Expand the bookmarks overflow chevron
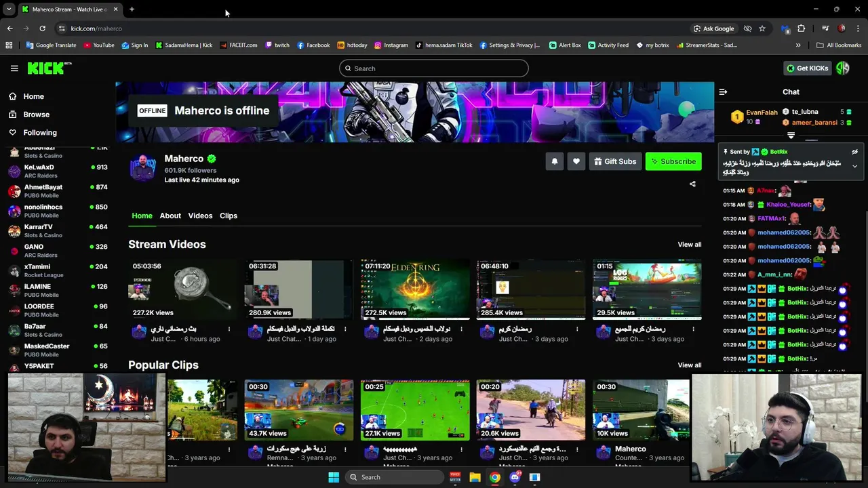 798,45
